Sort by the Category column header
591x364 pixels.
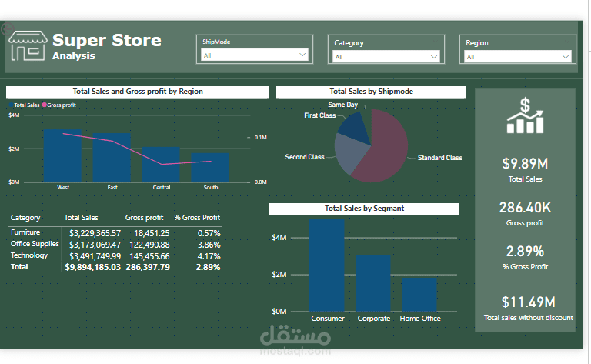tap(25, 218)
